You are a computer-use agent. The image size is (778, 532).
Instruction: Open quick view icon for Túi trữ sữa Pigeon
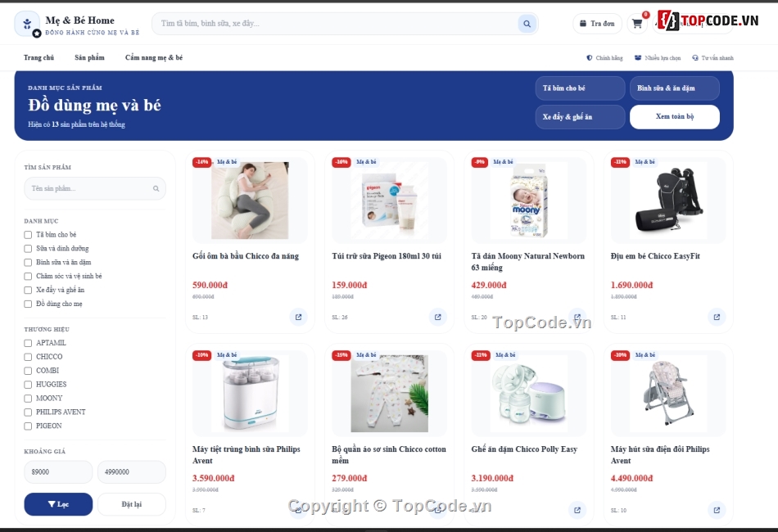click(437, 317)
